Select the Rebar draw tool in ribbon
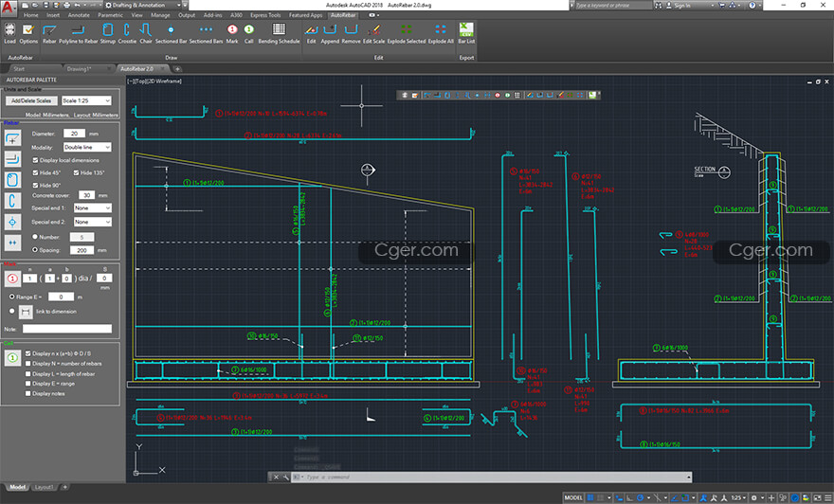 (49, 33)
